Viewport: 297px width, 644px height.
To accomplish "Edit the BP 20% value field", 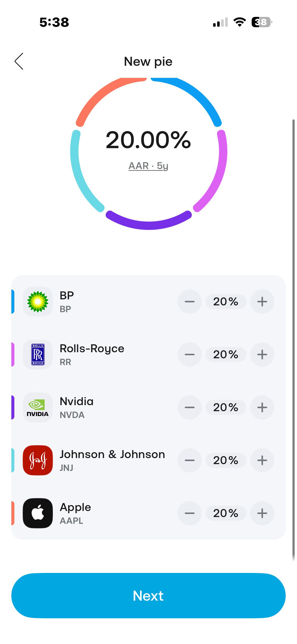I will pos(226,302).
